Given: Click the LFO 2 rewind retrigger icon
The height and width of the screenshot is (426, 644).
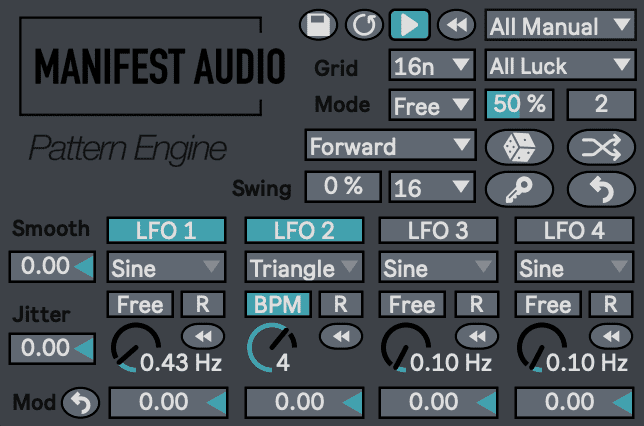Looking at the screenshot, I should [341, 336].
